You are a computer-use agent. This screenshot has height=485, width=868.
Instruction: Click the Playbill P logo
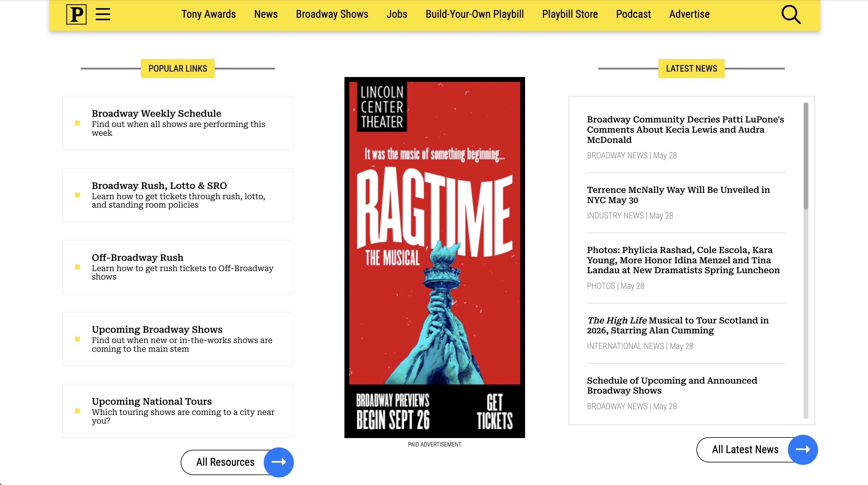tap(76, 14)
